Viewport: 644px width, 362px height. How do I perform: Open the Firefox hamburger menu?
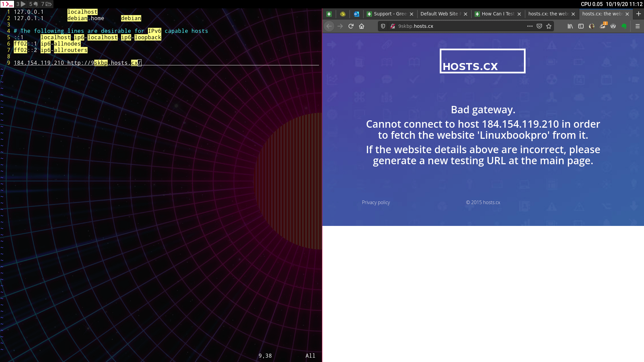[x=638, y=26]
